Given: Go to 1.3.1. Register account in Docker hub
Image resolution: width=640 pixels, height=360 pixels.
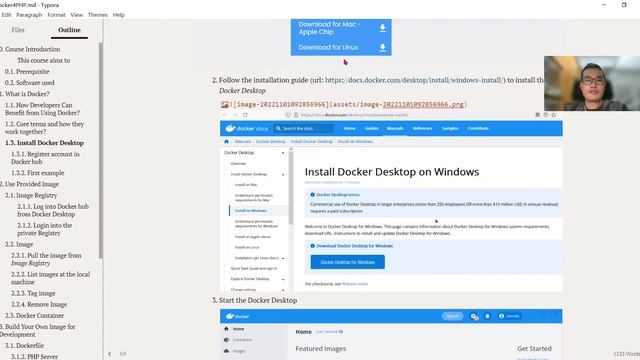Looking at the screenshot, I should (45, 158).
